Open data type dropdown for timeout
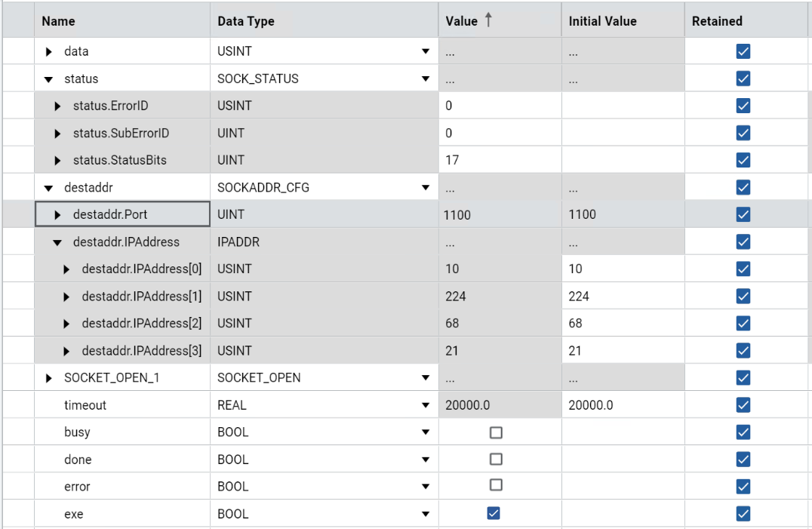 (x=425, y=405)
